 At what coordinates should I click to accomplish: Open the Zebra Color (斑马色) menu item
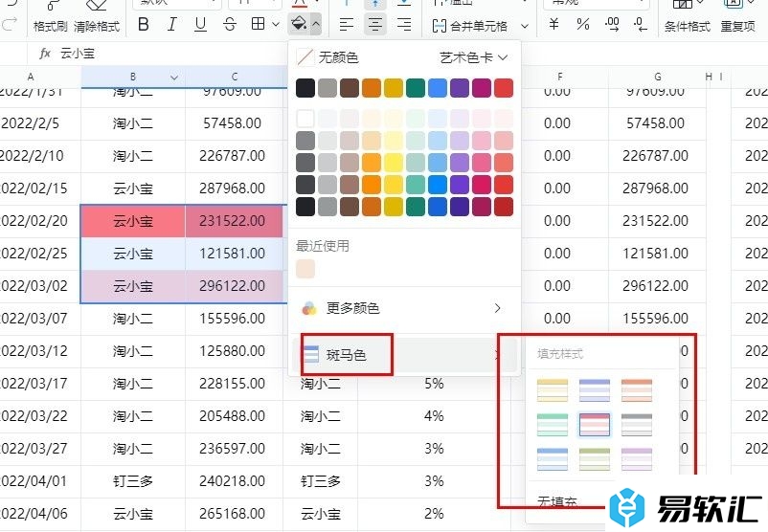click(x=404, y=355)
